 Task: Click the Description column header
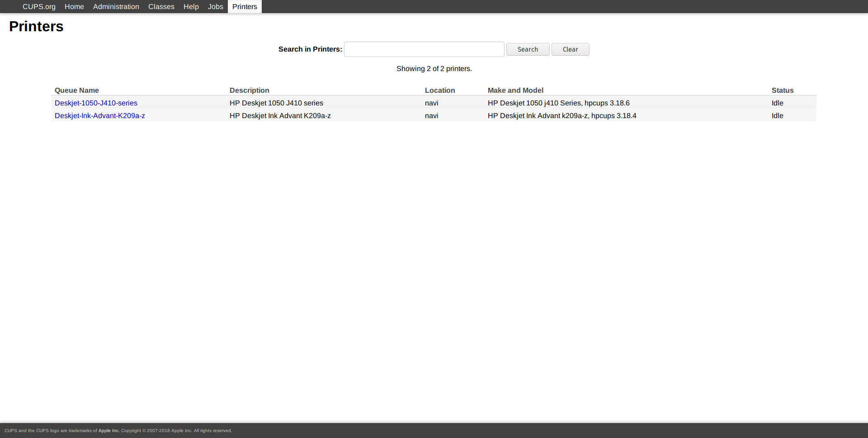point(249,90)
